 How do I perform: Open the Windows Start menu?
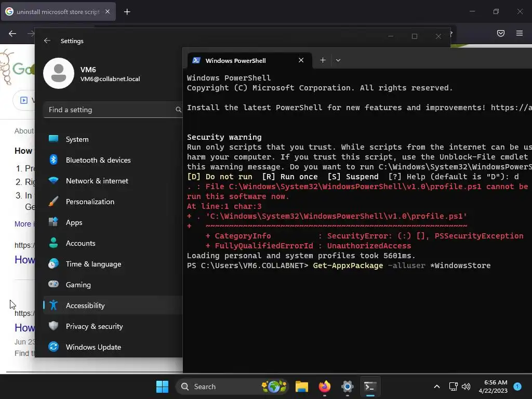click(x=162, y=387)
